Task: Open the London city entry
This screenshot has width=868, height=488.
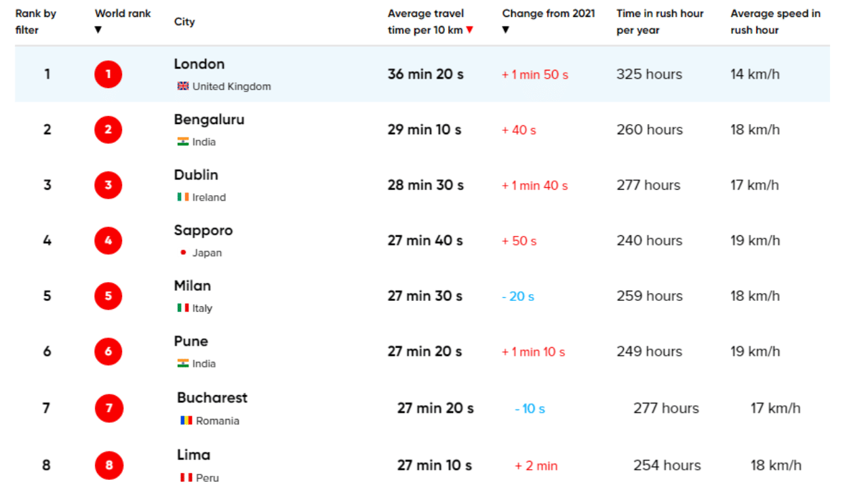Action: [199, 64]
